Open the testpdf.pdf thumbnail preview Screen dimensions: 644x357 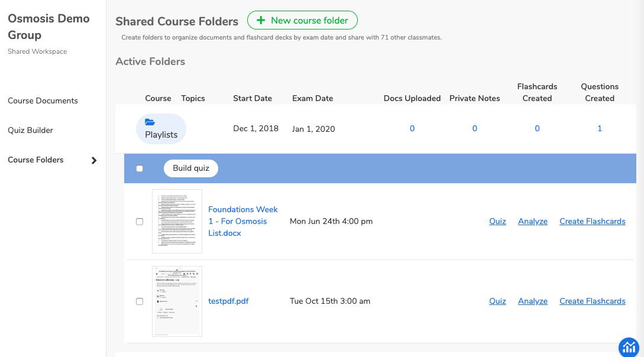click(x=177, y=301)
